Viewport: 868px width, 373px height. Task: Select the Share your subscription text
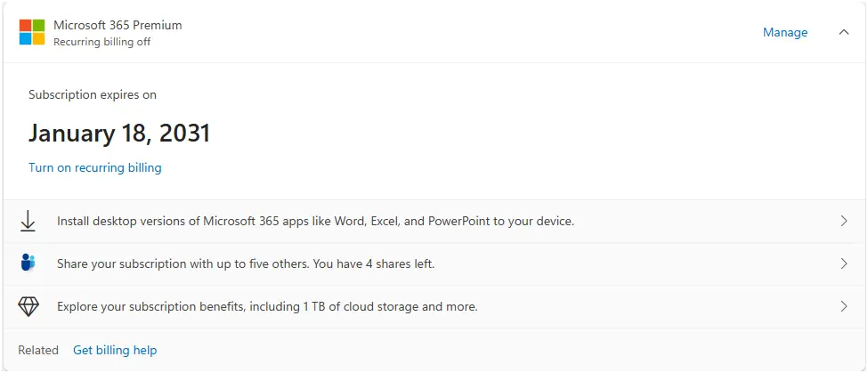click(x=246, y=264)
